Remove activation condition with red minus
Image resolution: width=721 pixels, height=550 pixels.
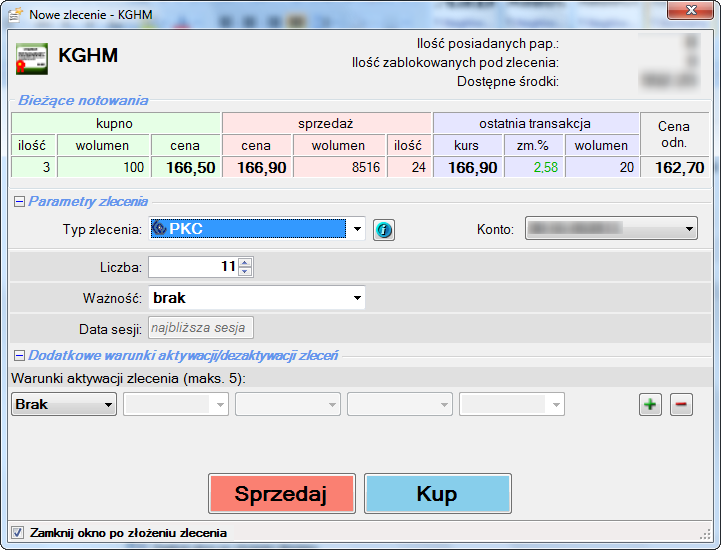681,405
